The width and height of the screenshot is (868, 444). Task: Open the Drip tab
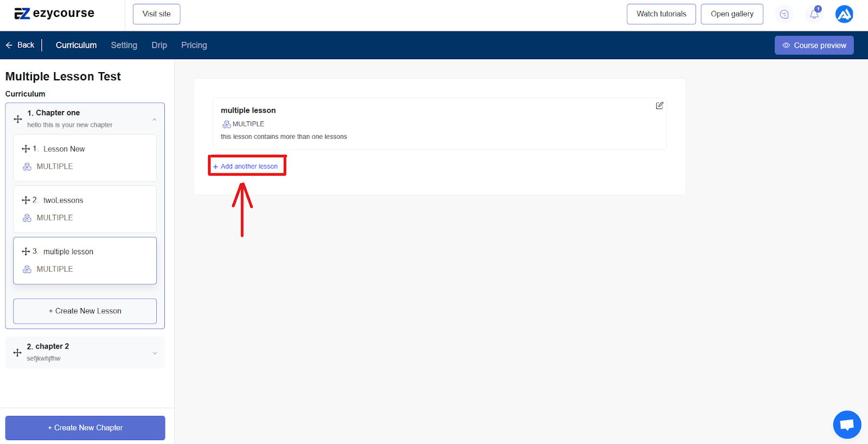coord(159,45)
